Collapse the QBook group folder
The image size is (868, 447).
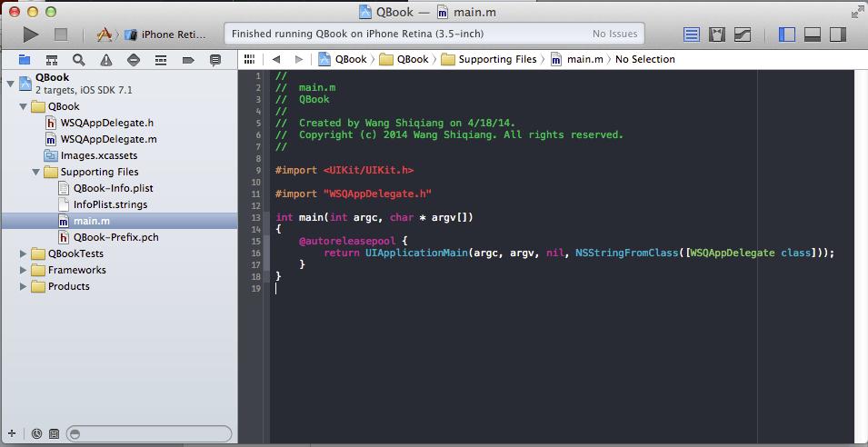click(23, 107)
